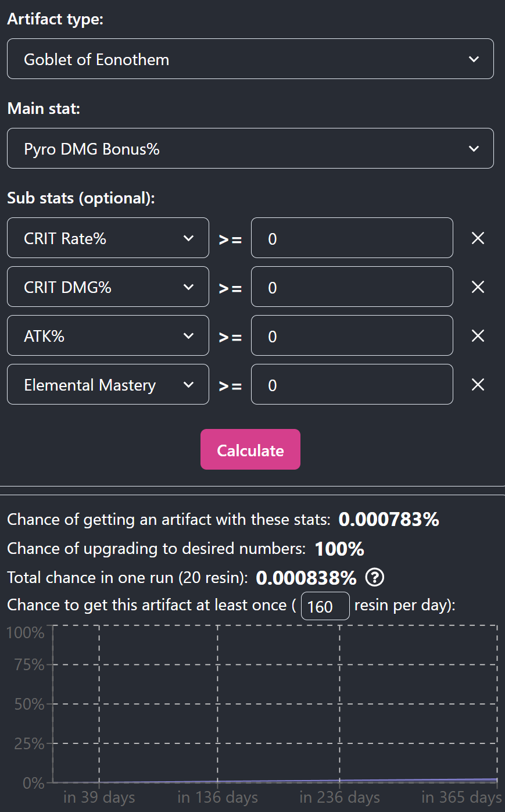Expand the CRIT Rate% sub stat dropdown
Screen dimensions: 505x812
tap(108, 238)
